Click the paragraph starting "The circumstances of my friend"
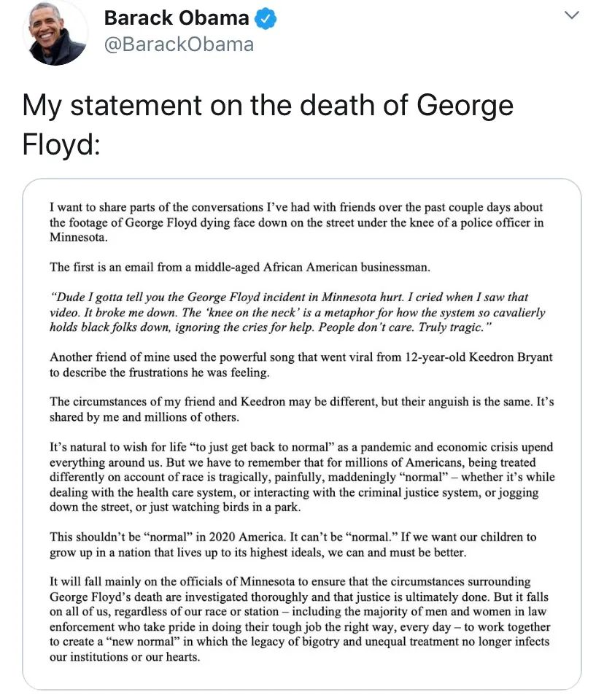The width and height of the screenshot is (604, 700). coord(301,409)
